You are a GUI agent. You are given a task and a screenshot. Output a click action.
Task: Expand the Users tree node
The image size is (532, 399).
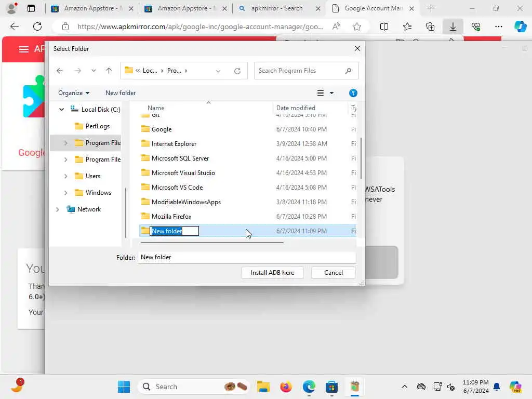tap(66, 176)
